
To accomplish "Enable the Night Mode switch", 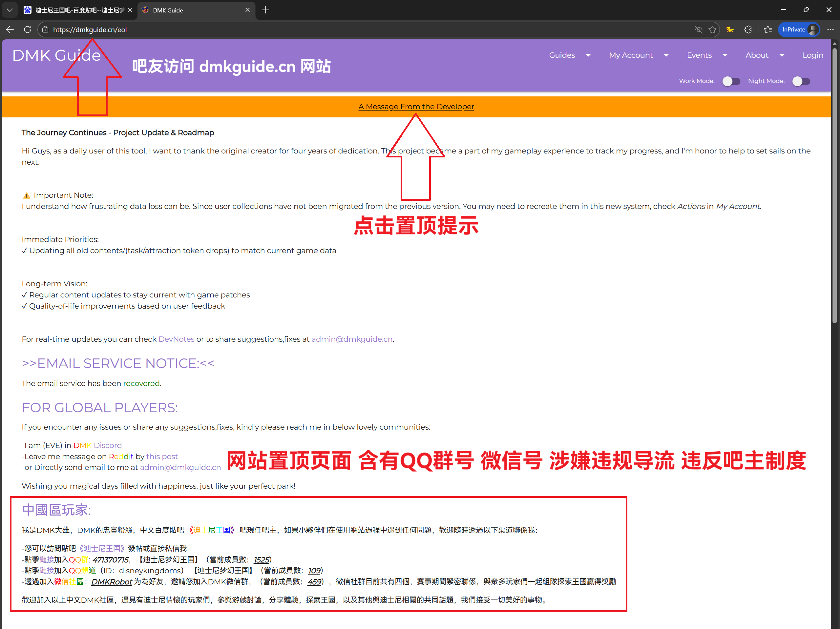I will point(801,81).
